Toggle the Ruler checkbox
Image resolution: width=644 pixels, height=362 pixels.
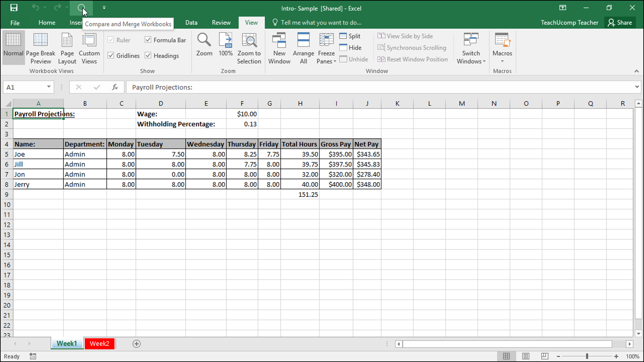[111, 40]
